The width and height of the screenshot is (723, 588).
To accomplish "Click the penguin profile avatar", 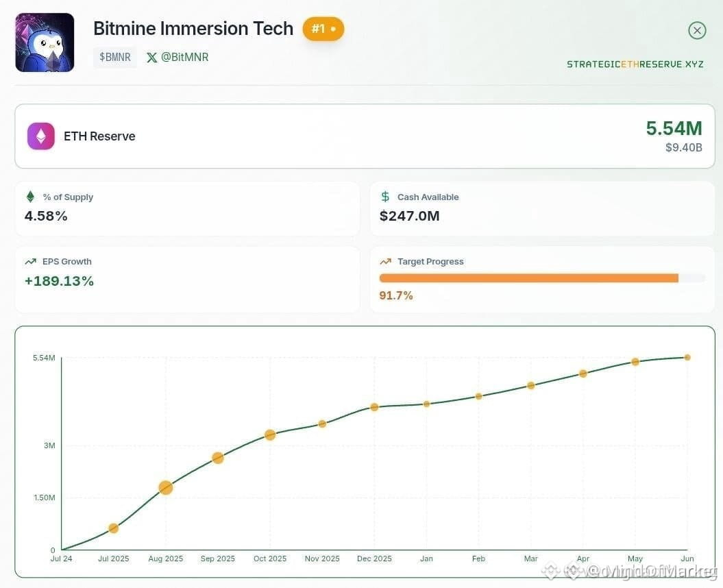I will click(x=45, y=42).
